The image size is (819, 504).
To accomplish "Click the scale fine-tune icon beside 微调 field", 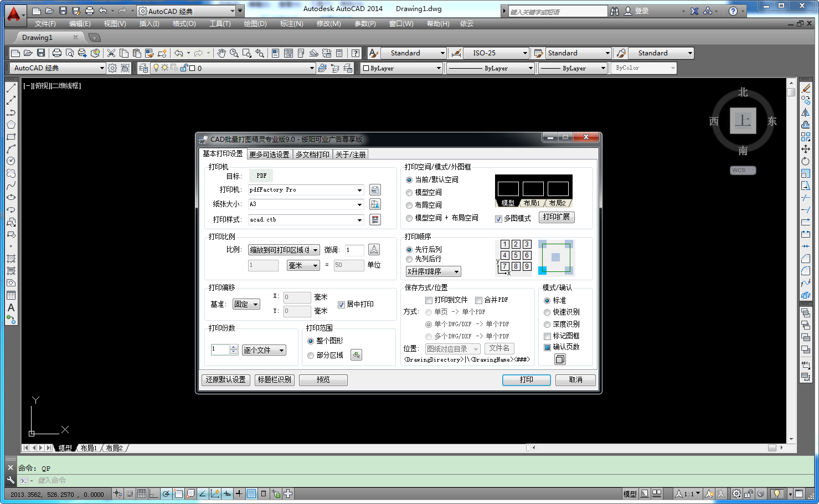I will (374, 250).
